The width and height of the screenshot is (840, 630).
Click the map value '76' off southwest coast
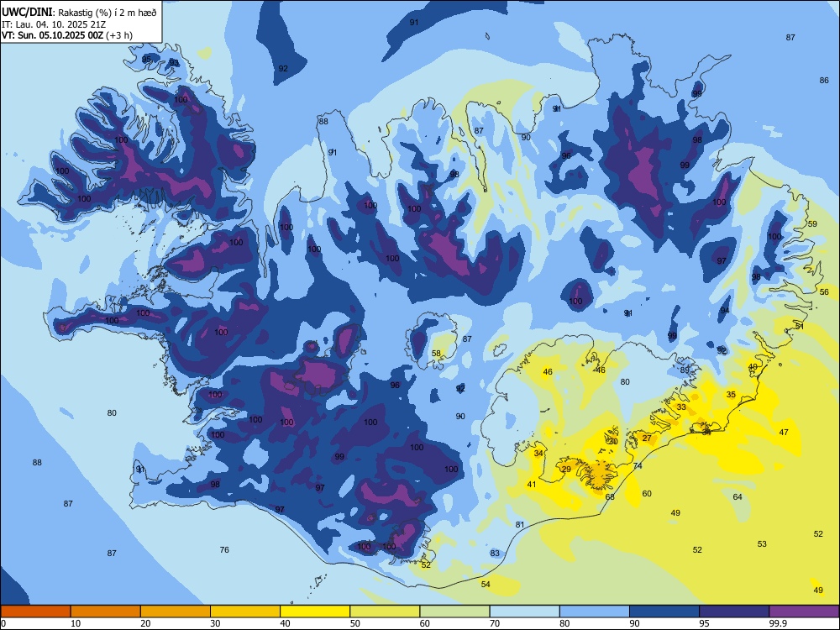pyautogui.click(x=224, y=550)
